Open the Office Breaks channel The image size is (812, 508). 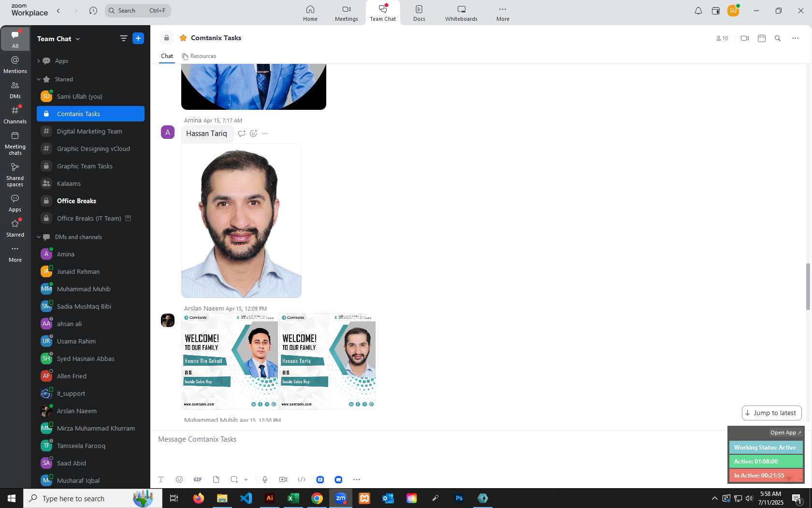pyautogui.click(x=90, y=201)
